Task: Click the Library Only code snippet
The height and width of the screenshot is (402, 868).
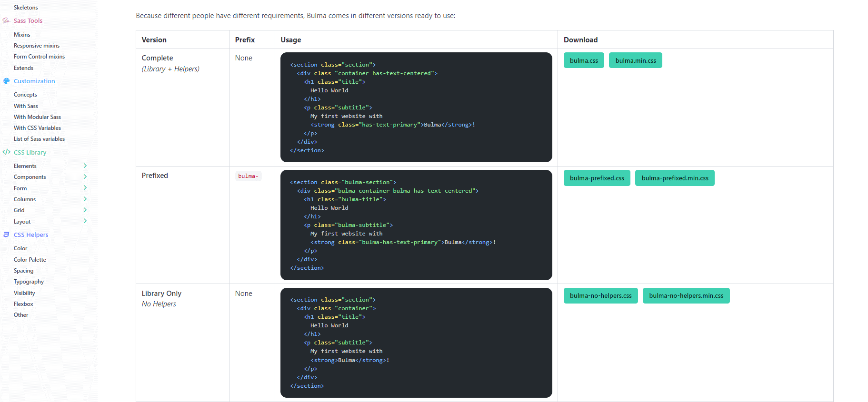Action: click(x=416, y=343)
